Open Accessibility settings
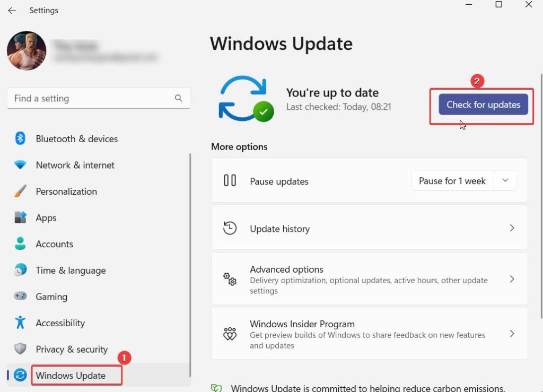This screenshot has width=543, height=392. pyautogui.click(x=60, y=323)
